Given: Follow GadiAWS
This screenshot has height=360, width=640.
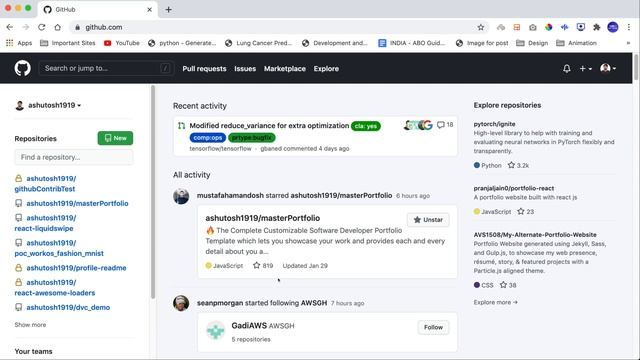Looking at the screenshot, I should click(x=433, y=327).
